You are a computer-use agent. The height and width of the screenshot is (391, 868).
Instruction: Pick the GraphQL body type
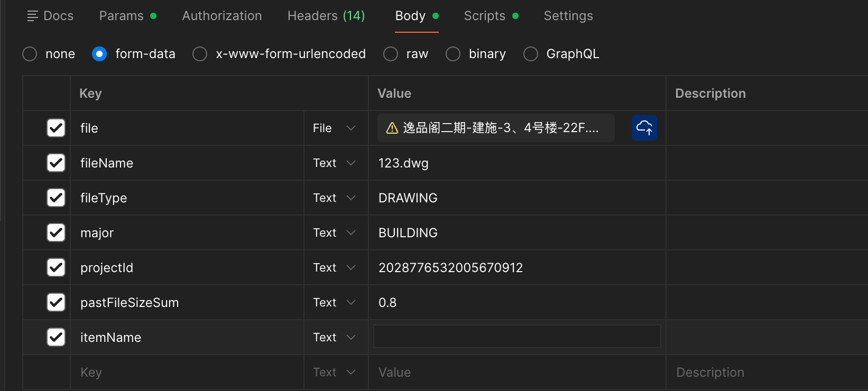pos(531,54)
